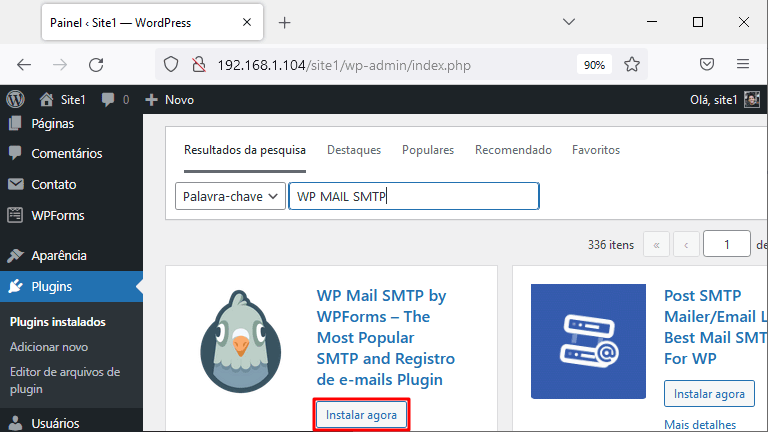The width and height of the screenshot is (768, 432).
Task: Open the Post SMTP Mailer title link
Action: (x=716, y=327)
